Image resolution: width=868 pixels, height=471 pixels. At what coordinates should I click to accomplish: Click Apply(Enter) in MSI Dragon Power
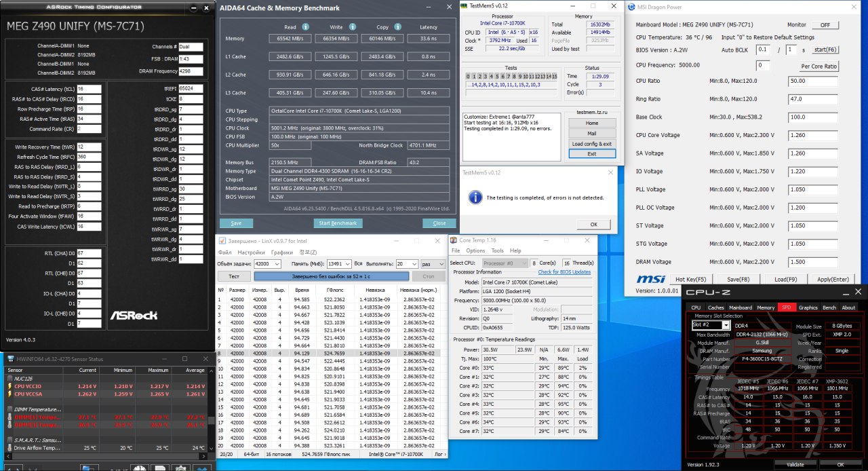click(833, 279)
